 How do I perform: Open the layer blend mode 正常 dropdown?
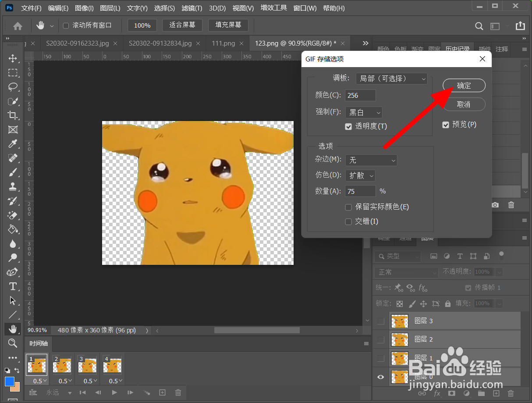tap(406, 272)
